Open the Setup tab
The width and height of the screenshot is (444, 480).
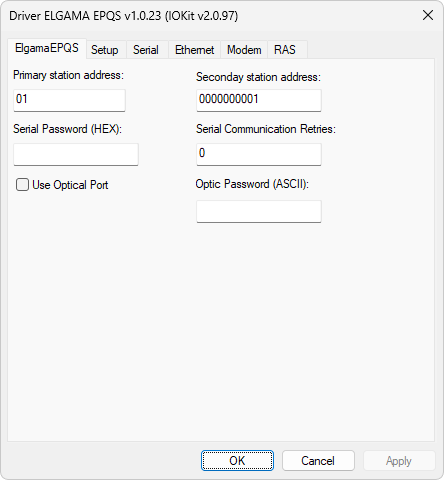click(105, 50)
